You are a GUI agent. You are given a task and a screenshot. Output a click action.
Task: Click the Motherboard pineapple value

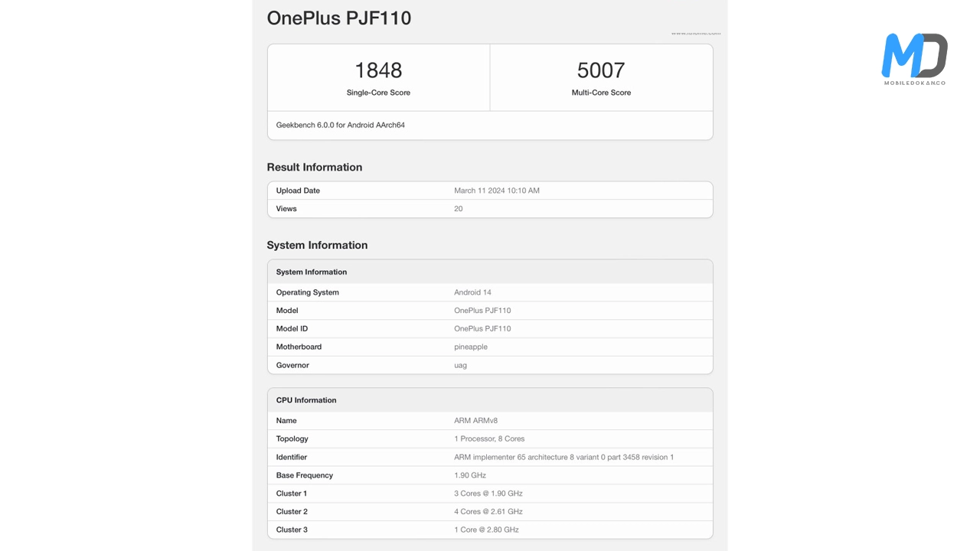pos(471,347)
